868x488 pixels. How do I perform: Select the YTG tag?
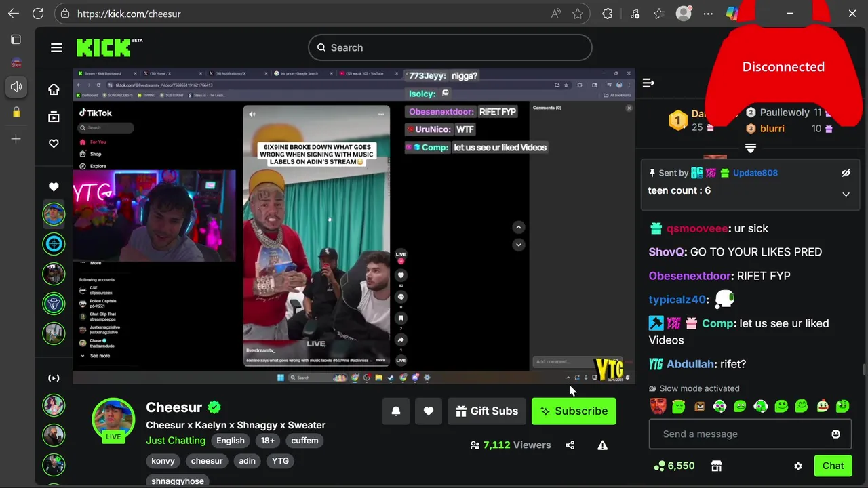[x=280, y=461]
